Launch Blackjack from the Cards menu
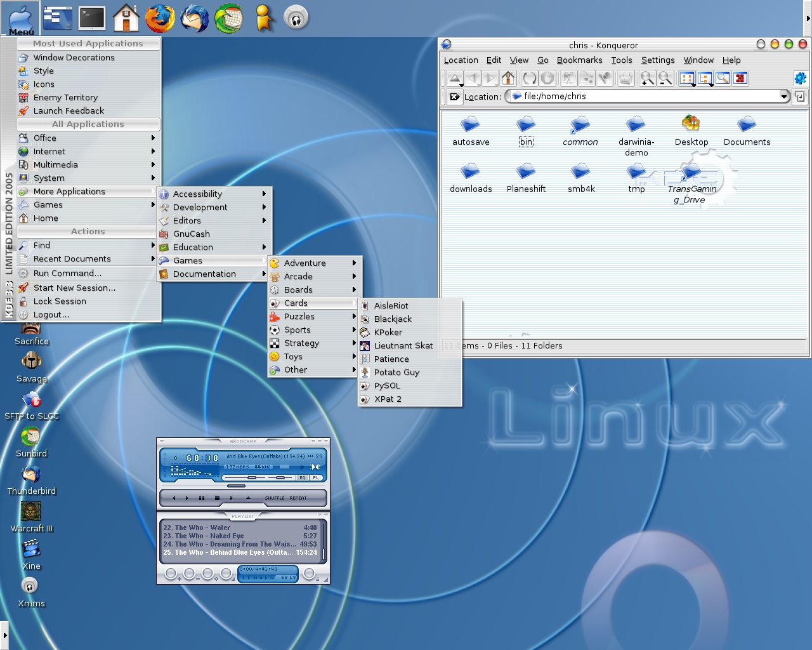The width and height of the screenshot is (812, 650). tap(410, 319)
